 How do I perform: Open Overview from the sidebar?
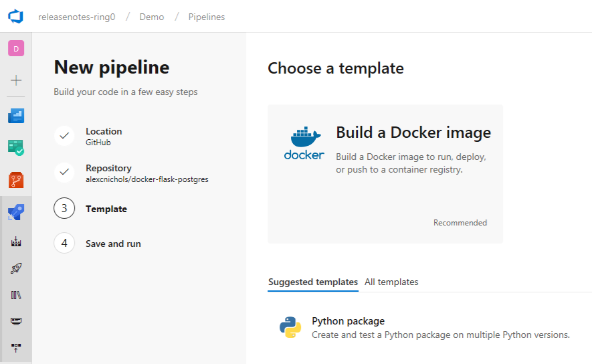[16, 116]
